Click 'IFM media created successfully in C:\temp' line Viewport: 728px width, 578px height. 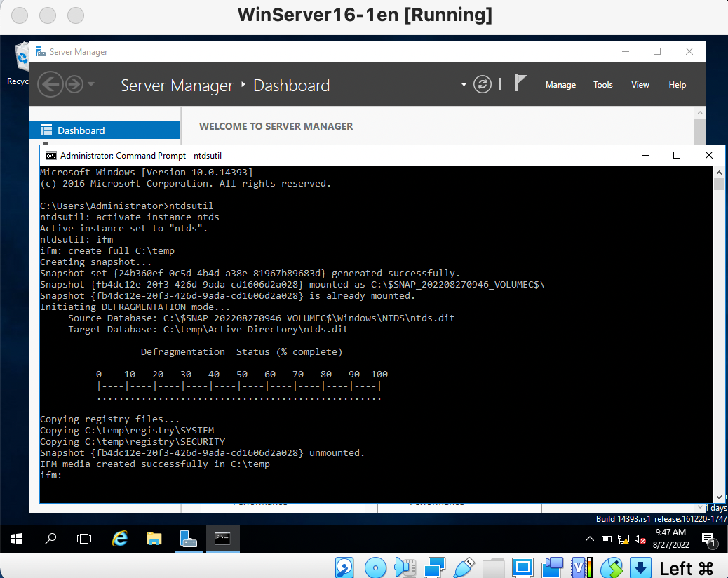point(154,464)
